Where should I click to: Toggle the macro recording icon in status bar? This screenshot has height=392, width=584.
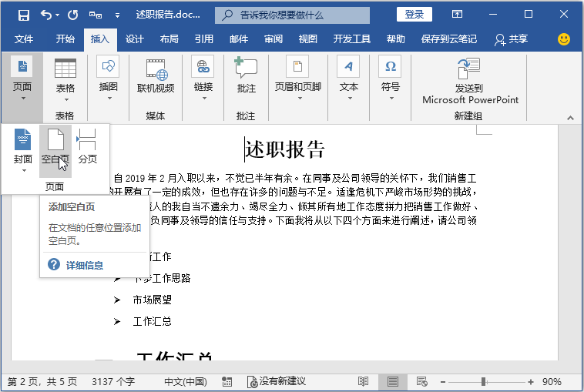(227, 381)
